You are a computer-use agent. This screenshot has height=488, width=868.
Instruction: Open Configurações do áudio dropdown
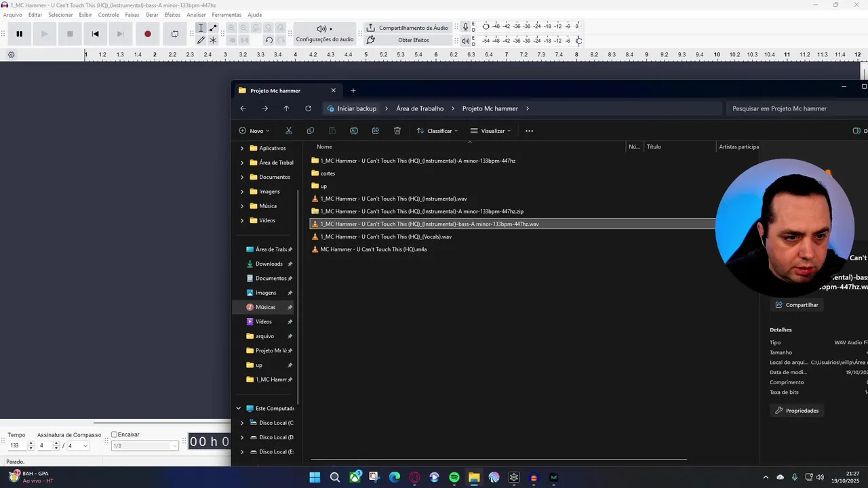(x=324, y=34)
